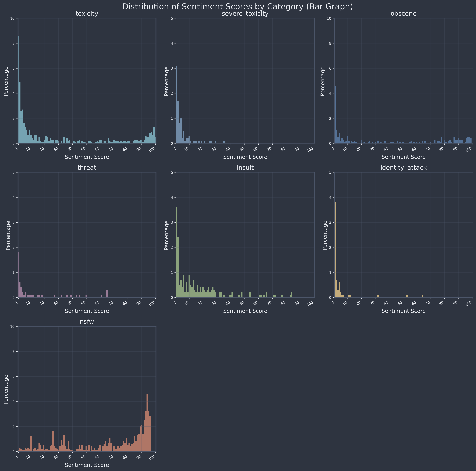Click 'Sentiment Score' label under identity_attack chart
The image size is (476, 471).
404,311
